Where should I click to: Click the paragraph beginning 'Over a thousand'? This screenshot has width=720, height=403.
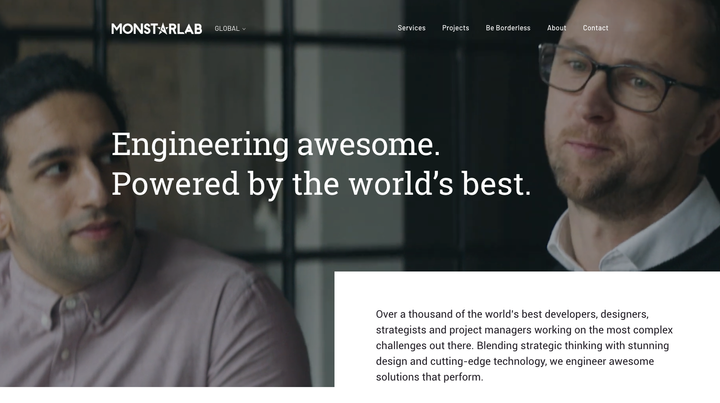click(x=524, y=346)
